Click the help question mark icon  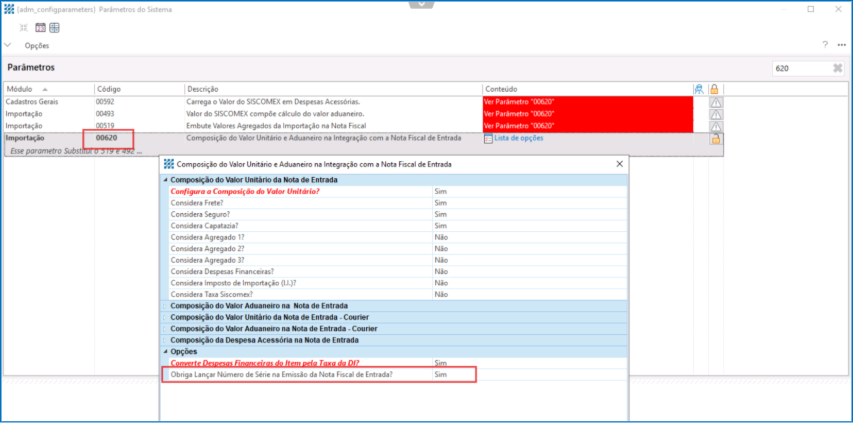pyautogui.click(x=825, y=45)
